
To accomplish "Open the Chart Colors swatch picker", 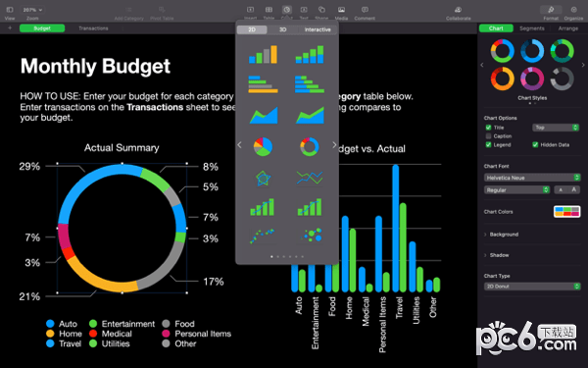I will point(566,211).
